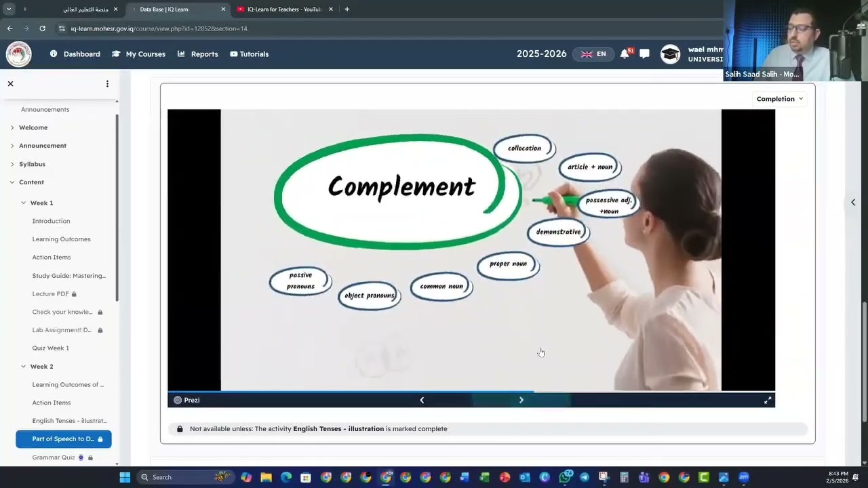
Task: Click the course index sidebar scrollbar
Action: tap(117, 207)
